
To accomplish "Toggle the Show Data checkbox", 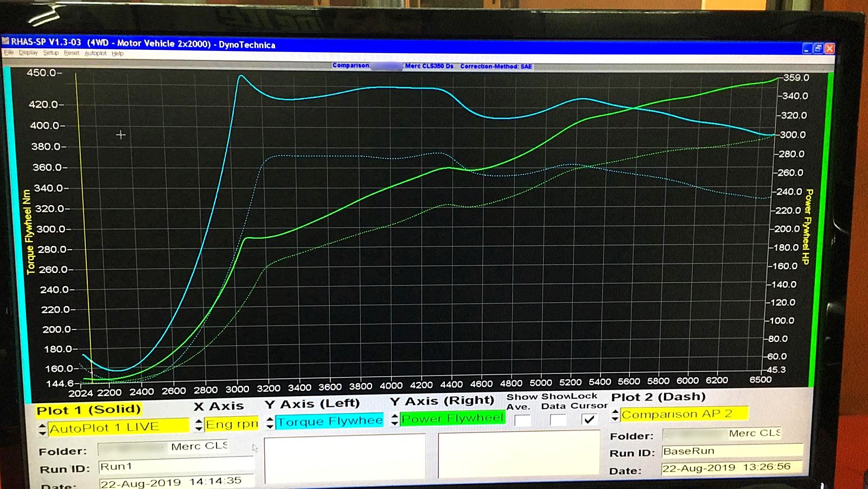I will [x=558, y=420].
